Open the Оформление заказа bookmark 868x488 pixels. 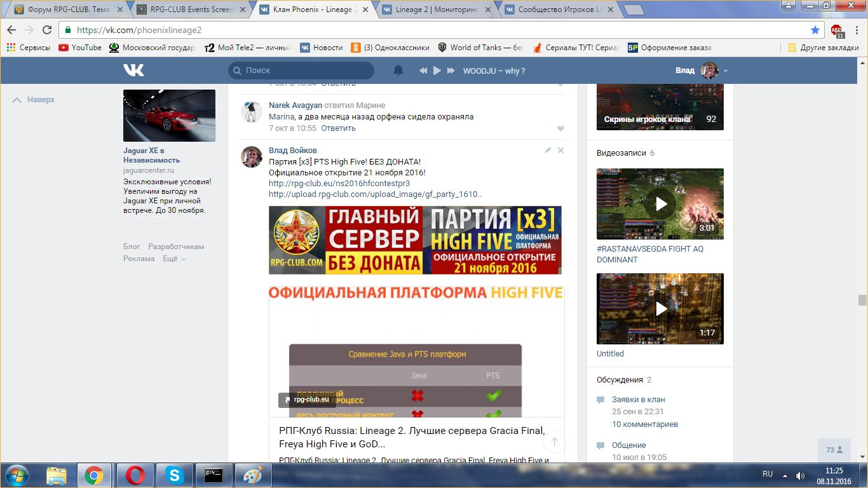pyautogui.click(x=670, y=48)
